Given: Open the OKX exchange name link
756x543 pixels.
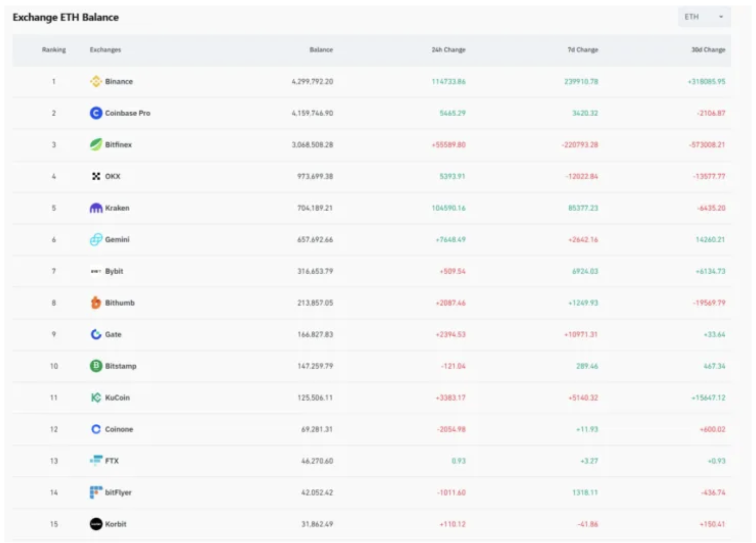Looking at the screenshot, I should 113,176.
